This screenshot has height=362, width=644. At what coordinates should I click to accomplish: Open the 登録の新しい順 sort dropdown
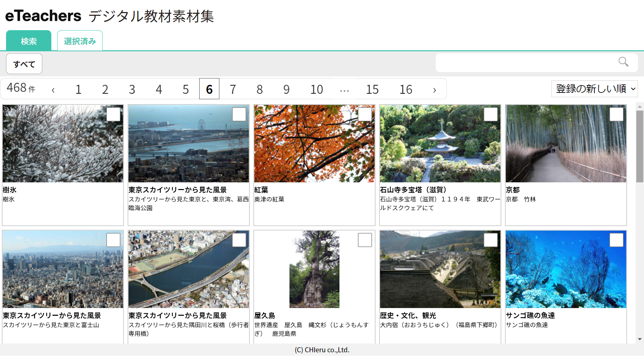click(594, 88)
